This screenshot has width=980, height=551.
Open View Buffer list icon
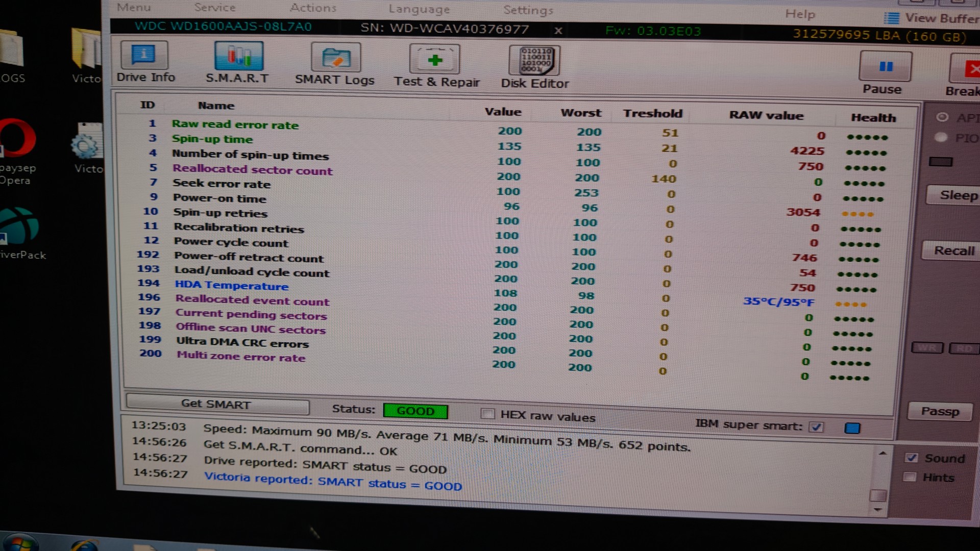[891, 18]
